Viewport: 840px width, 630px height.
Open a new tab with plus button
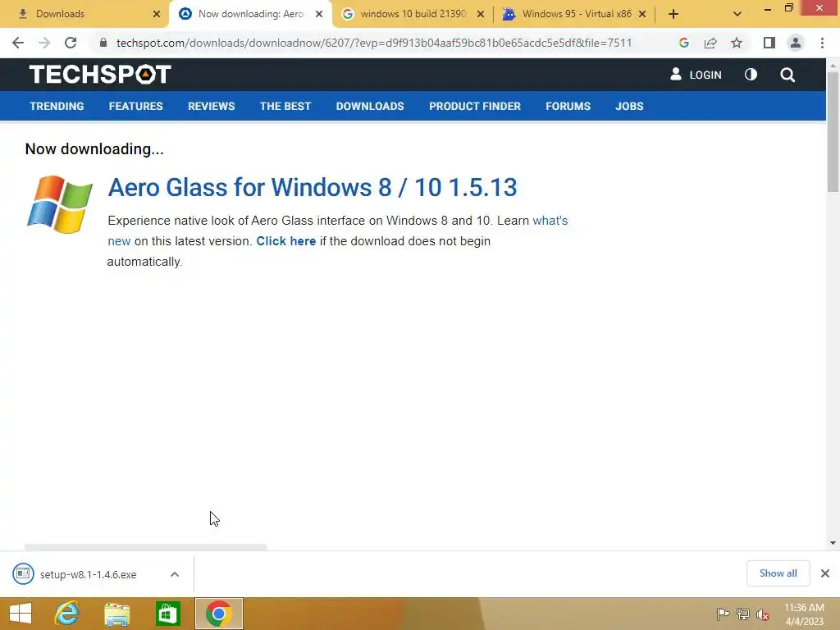point(673,14)
